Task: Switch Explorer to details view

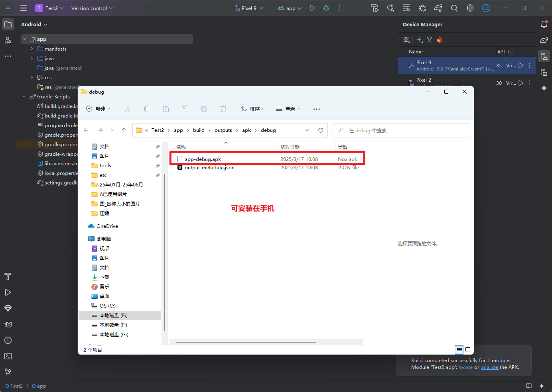Action: click(459, 350)
